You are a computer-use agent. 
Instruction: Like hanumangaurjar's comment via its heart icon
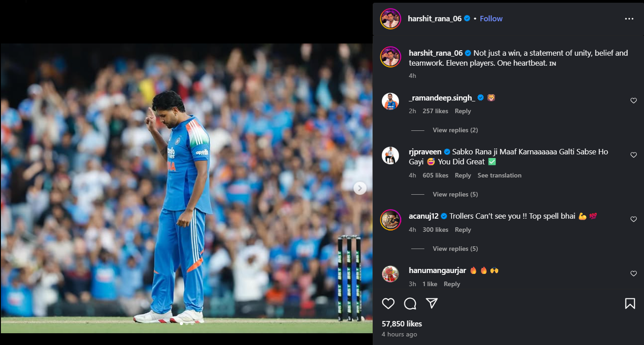pyautogui.click(x=633, y=273)
